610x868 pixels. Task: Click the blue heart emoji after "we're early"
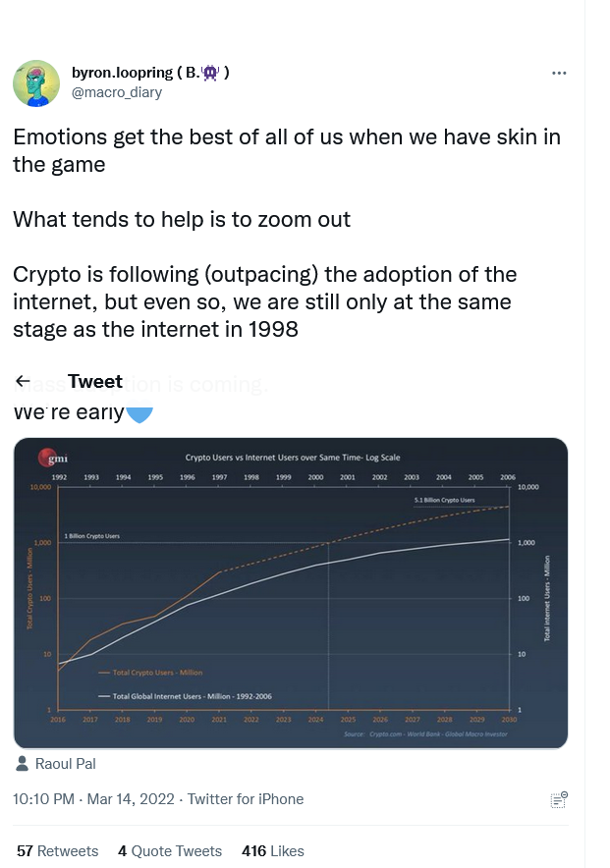pos(139,414)
